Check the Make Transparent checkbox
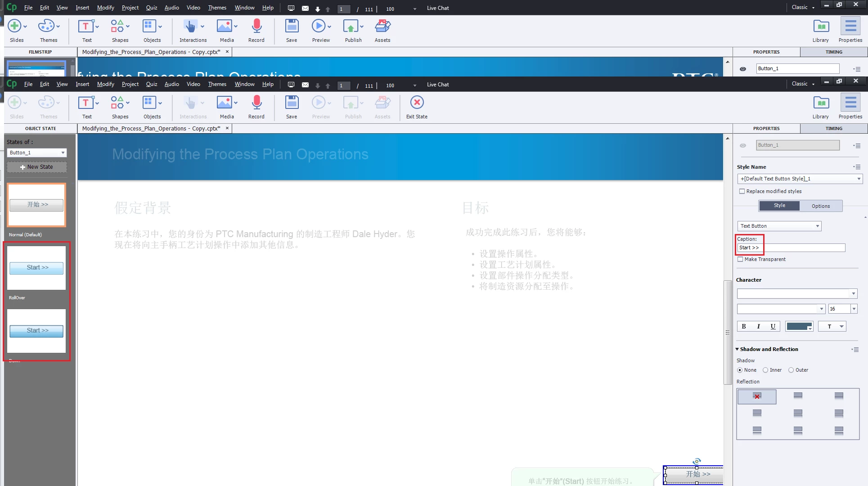 [x=740, y=259]
